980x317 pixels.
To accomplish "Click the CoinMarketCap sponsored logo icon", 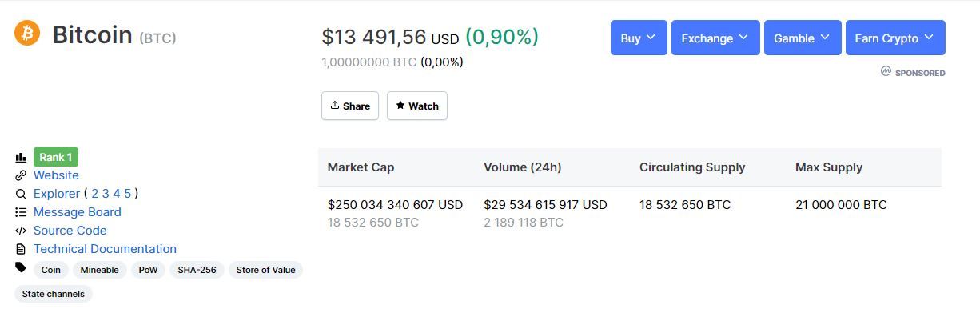I will 886,71.
